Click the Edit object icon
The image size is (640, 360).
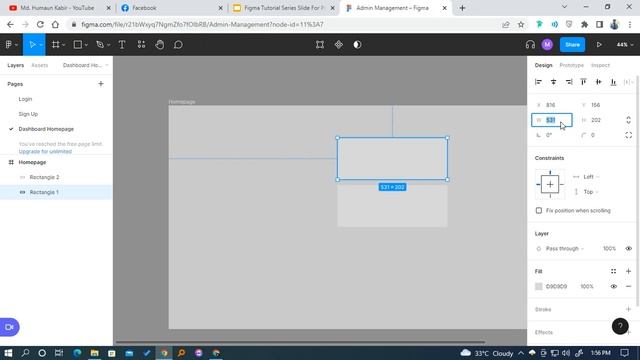tap(320, 44)
